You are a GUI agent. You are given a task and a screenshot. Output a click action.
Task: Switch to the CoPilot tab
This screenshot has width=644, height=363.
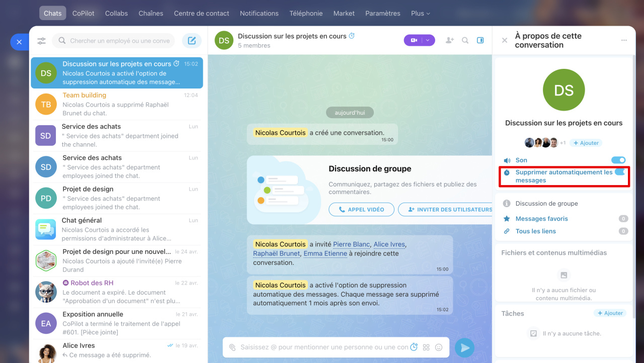coord(84,13)
